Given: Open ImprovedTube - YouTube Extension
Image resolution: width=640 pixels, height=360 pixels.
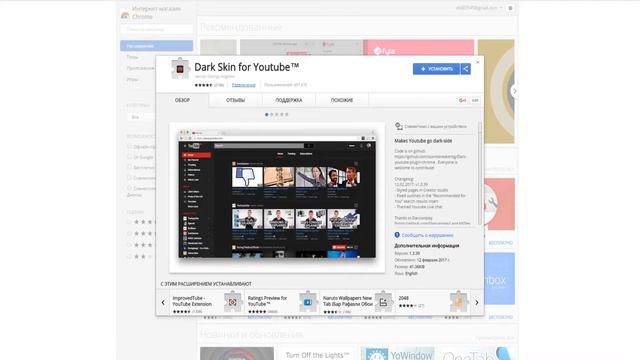Looking at the screenshot, I should (192, 301).
